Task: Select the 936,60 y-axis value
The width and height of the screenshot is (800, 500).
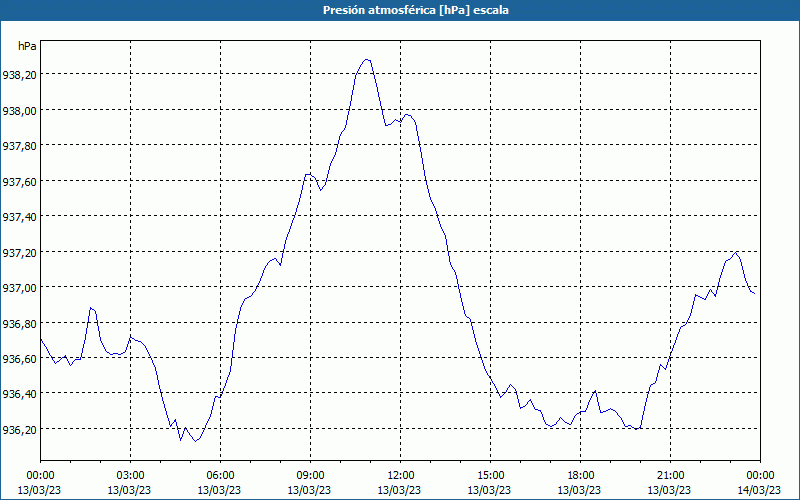Action: pyautogui.click(x=19, y=359)
